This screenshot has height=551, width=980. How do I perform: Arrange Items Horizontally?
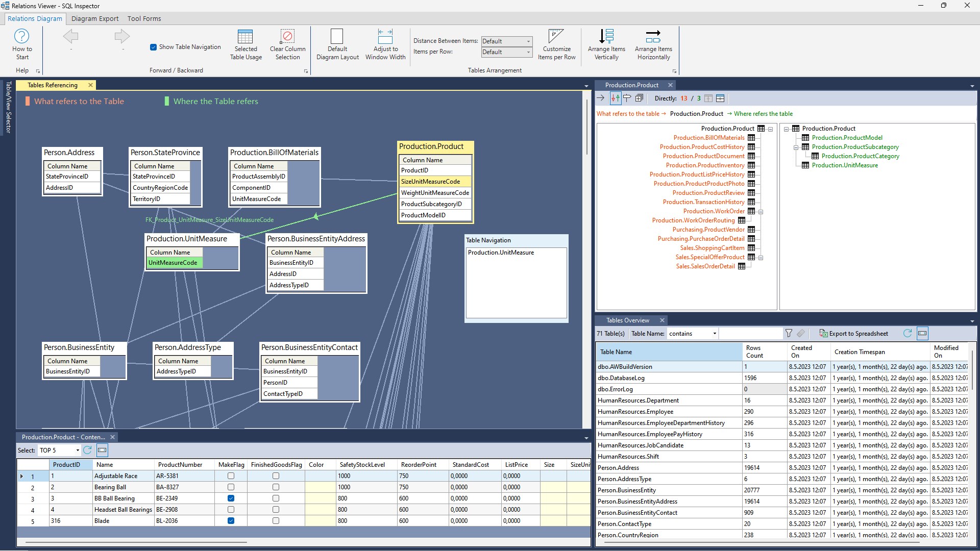653,37
